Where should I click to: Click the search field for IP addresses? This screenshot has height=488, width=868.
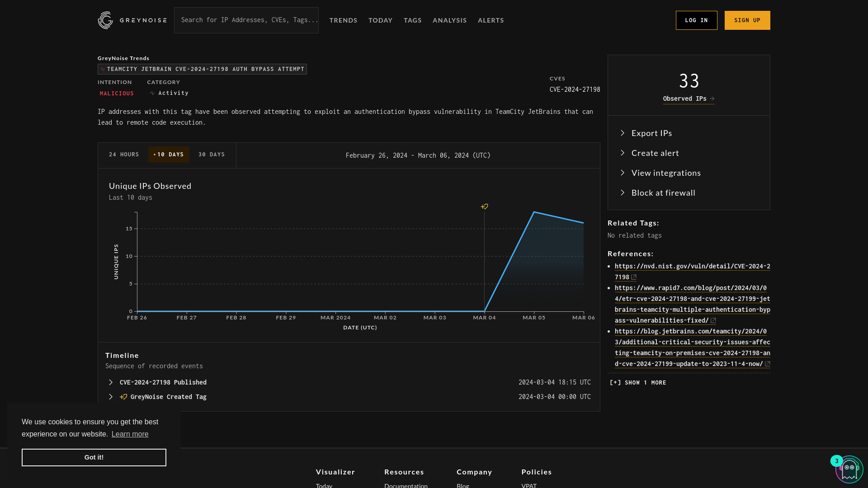[x=246, y=20]
